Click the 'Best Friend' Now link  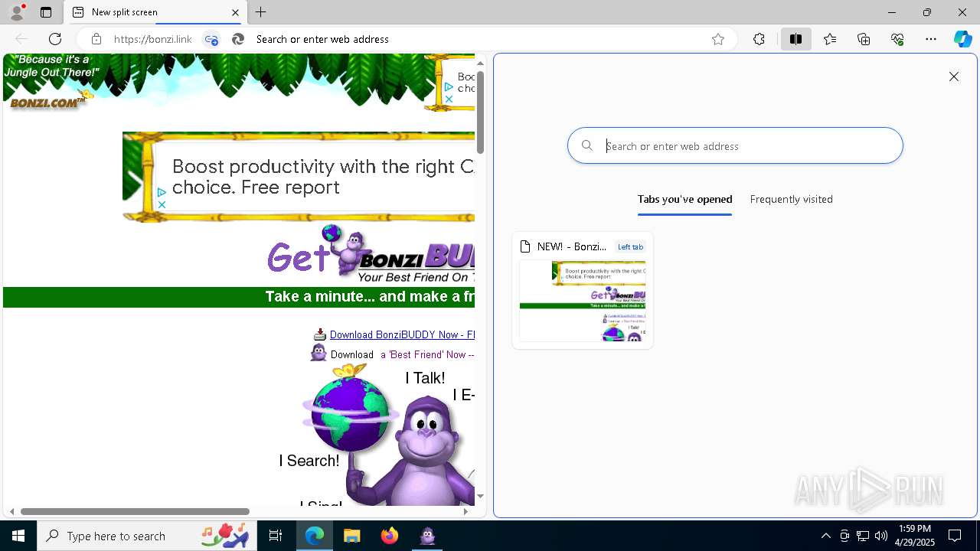point(427,354)
